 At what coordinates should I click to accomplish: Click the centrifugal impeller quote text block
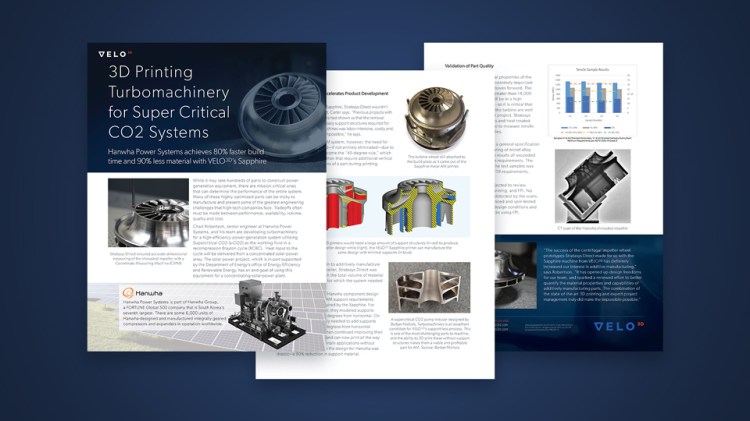point(591,277)
